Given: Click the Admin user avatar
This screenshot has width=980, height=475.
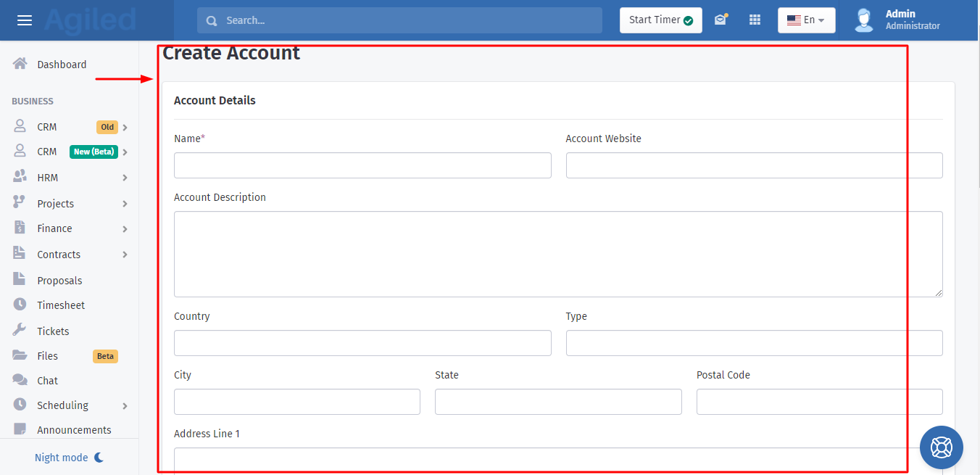Looking at the screenshot, I should [x=863, y=20].
